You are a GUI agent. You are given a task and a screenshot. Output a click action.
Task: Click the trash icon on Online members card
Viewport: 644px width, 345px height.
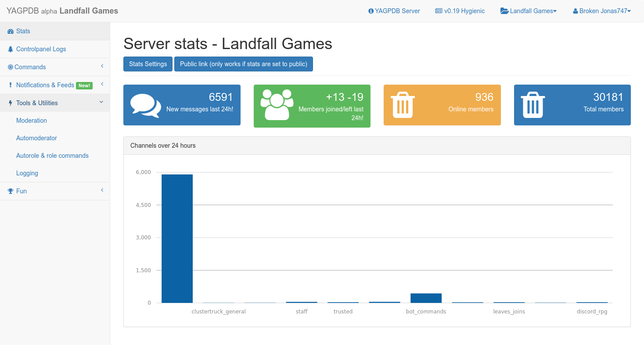[403, 105]
